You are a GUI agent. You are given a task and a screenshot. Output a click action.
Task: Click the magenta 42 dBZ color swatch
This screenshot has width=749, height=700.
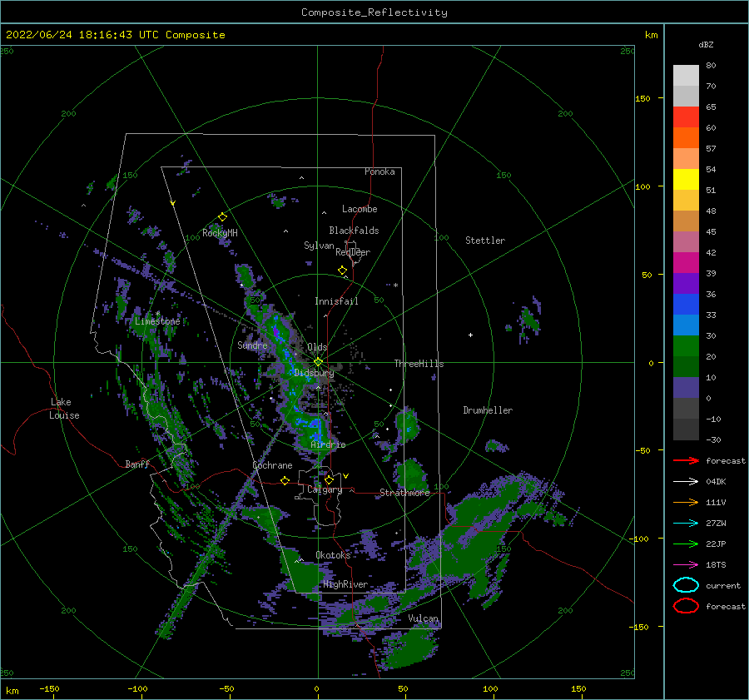686,263
